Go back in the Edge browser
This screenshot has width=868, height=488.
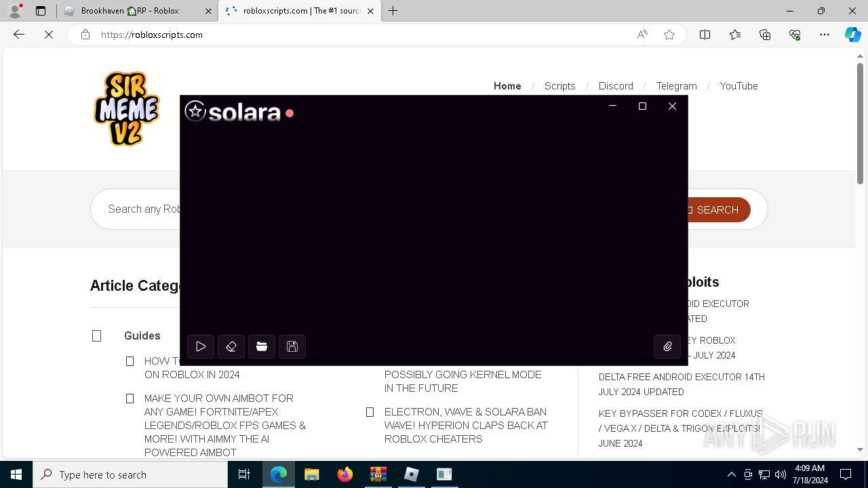[19, 35]
